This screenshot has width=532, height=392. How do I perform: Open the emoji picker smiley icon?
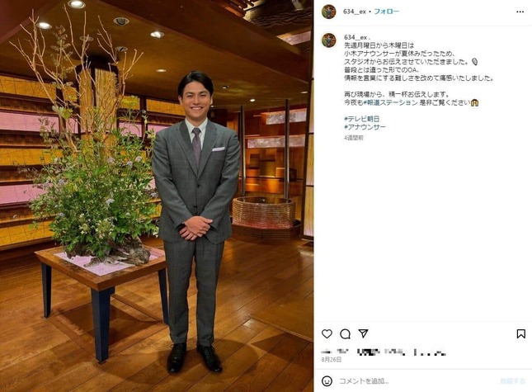coord(327,380)
